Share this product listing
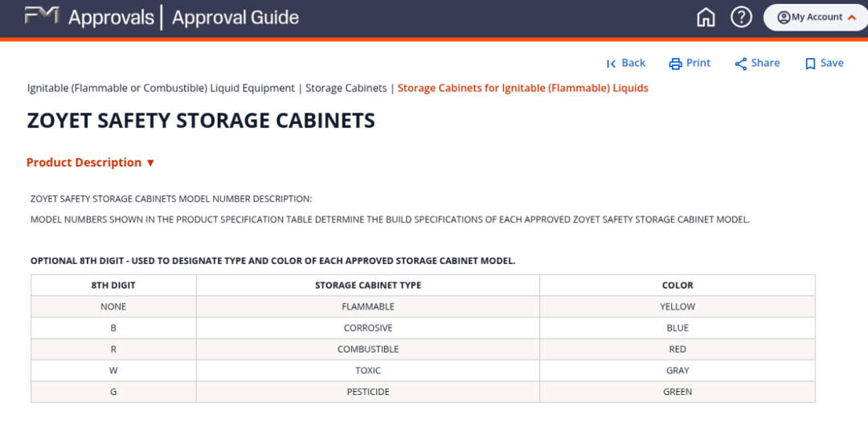Image resolution: width=868 pixels, height=424 pixels. pyautogui.click(x=757, y=64)
